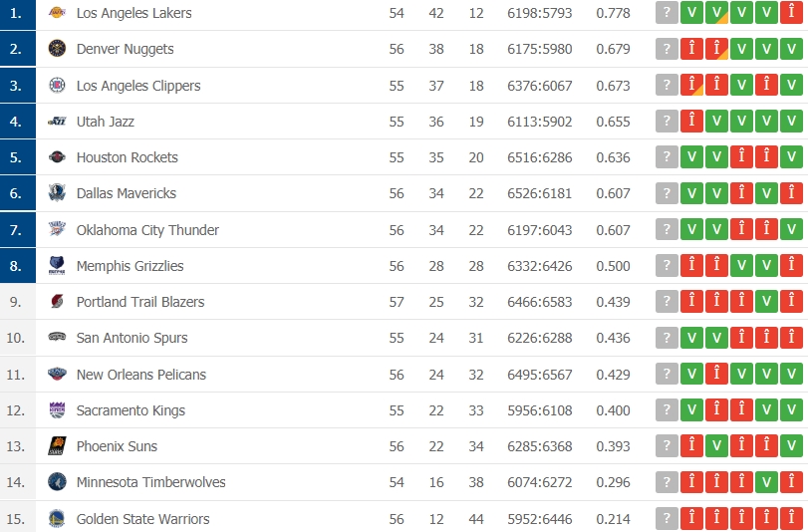808x532 pixels.
Task: Click the Denver Nuggets logo icon
Action: (x=56, y=49)
